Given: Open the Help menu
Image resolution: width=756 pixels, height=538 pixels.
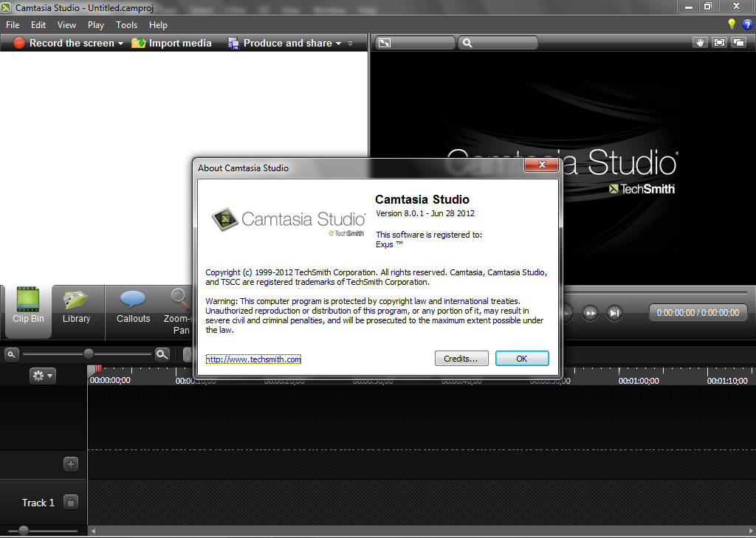Looking at the screenshot, I should (x=158, y=25).
